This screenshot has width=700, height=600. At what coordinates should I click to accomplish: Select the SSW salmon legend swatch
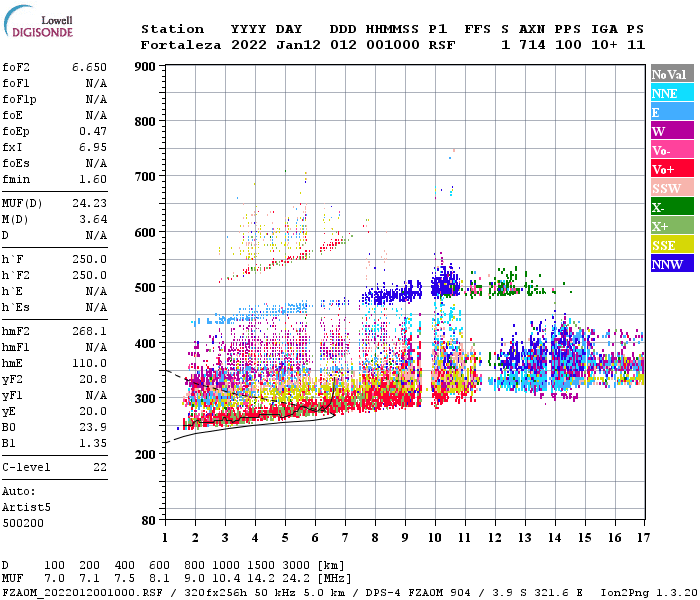click(x=672, y=188)
